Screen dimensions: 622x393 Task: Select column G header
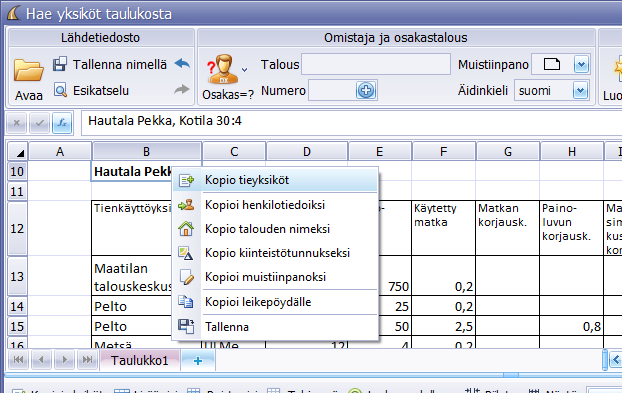pos(508,151)
